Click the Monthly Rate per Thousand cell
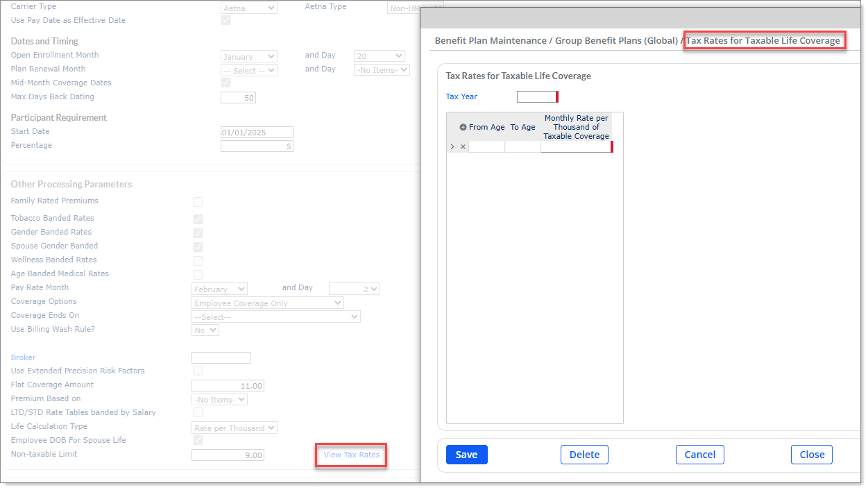 point(575,146)
